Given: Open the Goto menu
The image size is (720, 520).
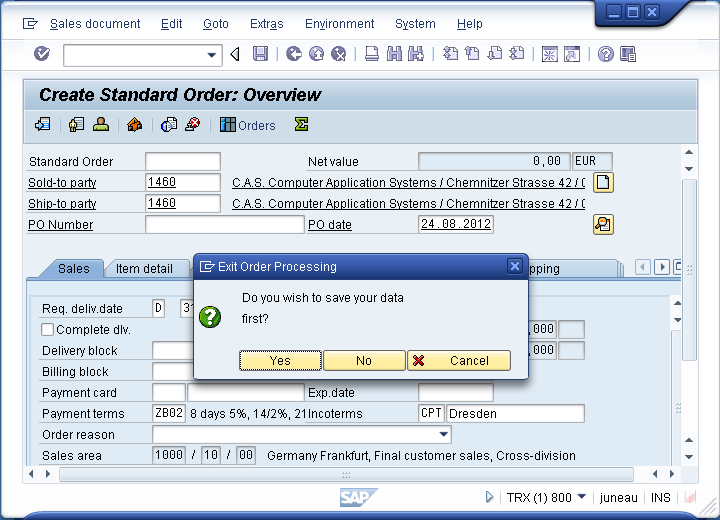Looking at the screenshot, I should pos(215,24).
